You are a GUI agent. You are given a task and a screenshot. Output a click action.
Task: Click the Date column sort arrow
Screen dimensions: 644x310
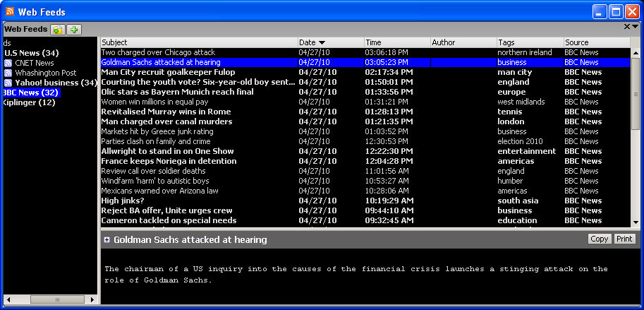(322, 42)
